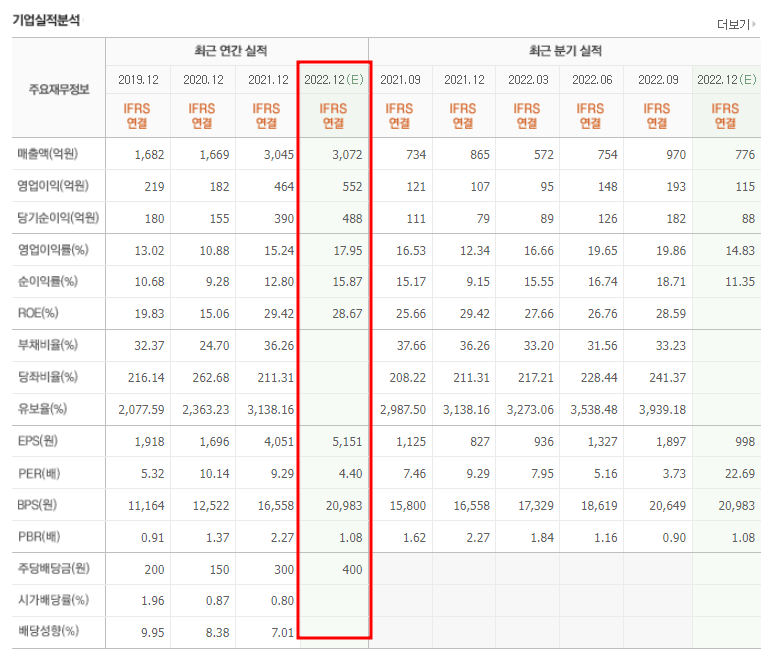771x650 pixels.
Task: Select PER value 22.69
Action: click(740, 474)
